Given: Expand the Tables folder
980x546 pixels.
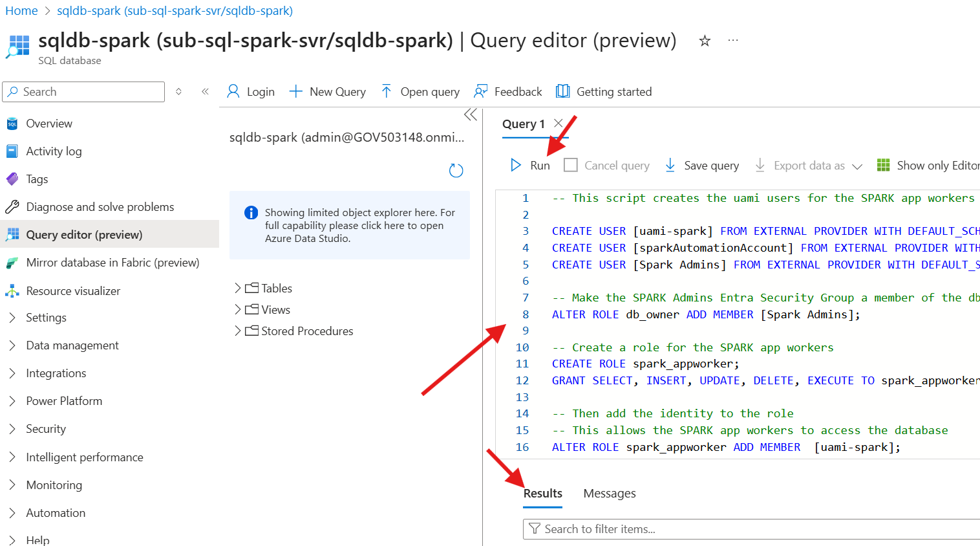Looking at the screenshot, I should pyautogui.click(x=237, y=288).
